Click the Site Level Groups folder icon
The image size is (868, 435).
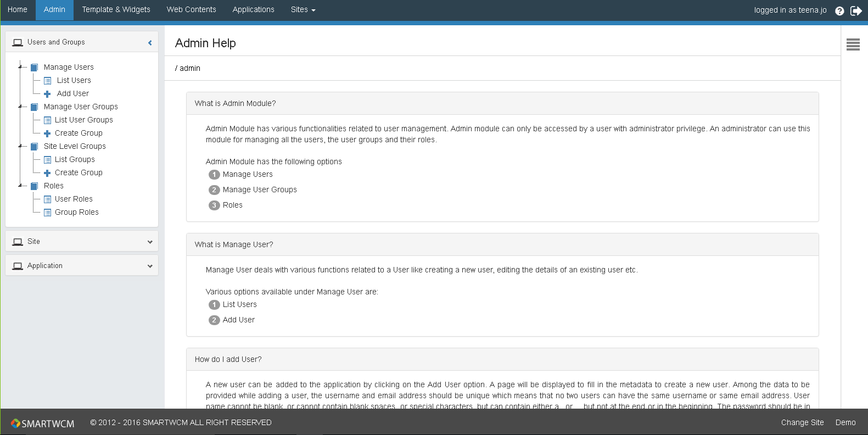[x=34, y=147]
